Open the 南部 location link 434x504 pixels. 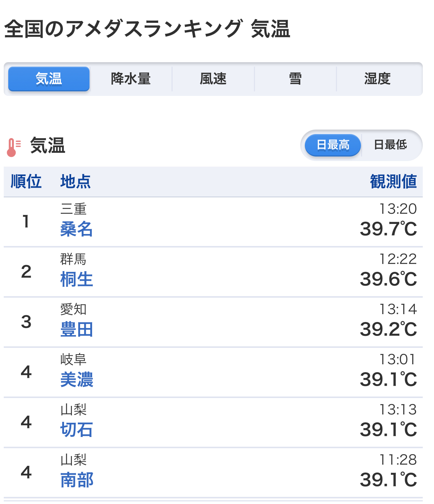pyautogui.click(x=76, y=480)
